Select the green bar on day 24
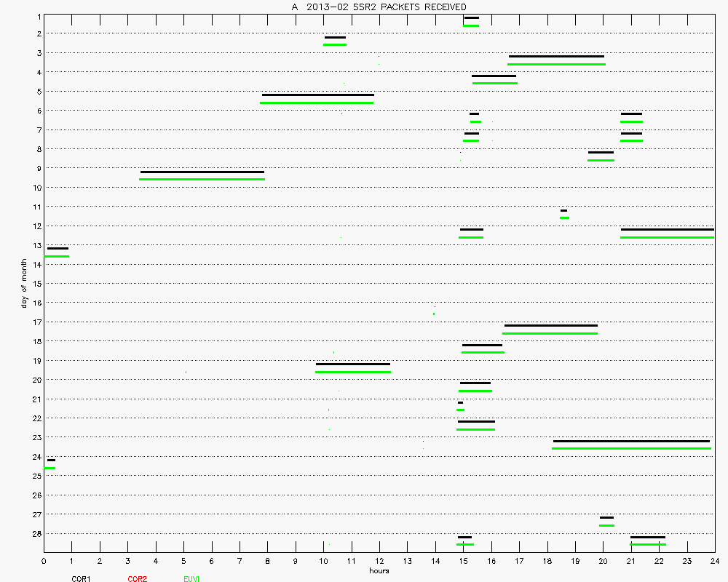728x582 pixels. tap(50, 468)
